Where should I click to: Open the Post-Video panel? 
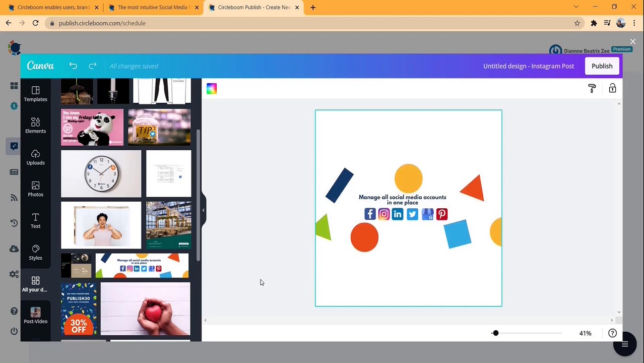[35, 316]
